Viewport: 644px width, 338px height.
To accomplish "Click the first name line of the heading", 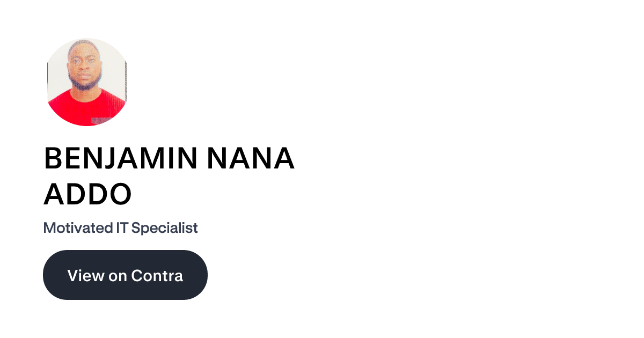I will coord(169,158).
